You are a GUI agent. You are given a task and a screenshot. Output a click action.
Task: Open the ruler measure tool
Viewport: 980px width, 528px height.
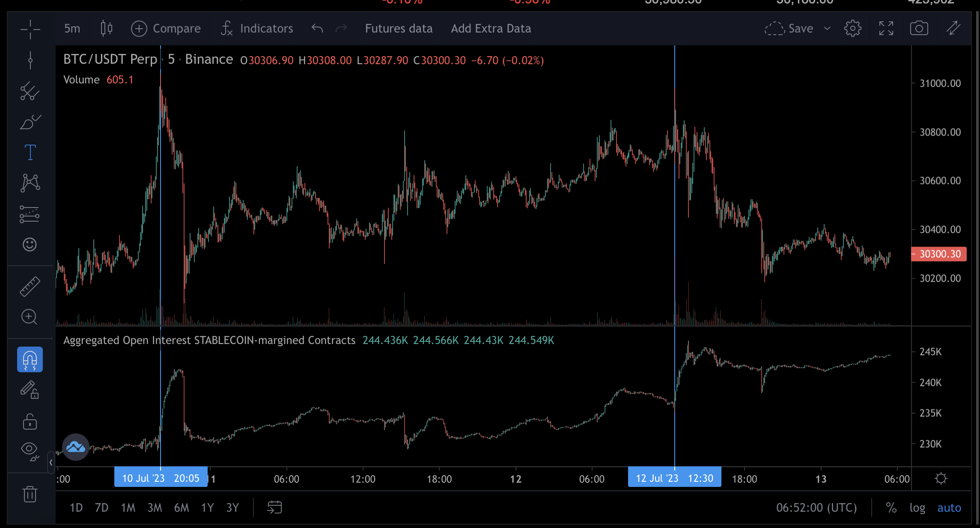click(30, 286)
